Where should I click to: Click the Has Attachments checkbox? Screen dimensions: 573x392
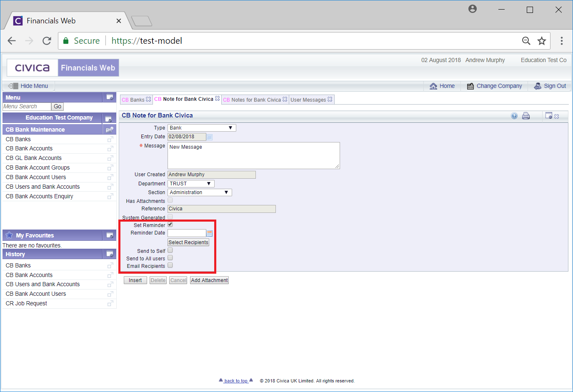click(x=170, y=200)
